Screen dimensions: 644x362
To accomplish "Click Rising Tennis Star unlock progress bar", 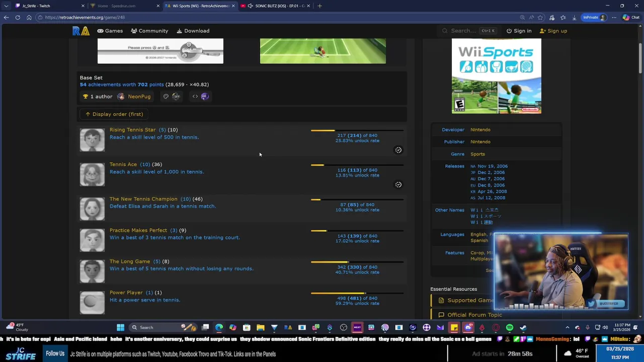I will 357,131.
